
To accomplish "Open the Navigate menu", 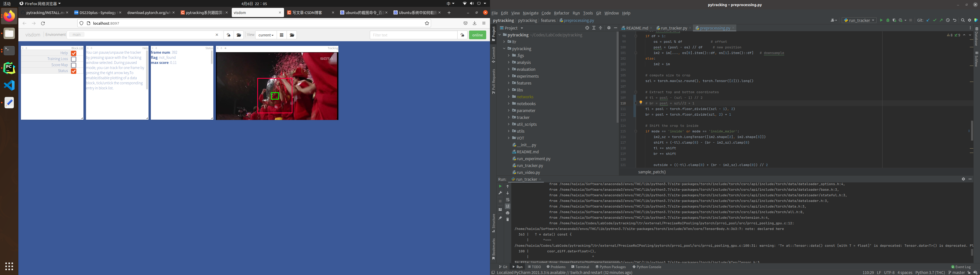I will [x=530, y=13].
